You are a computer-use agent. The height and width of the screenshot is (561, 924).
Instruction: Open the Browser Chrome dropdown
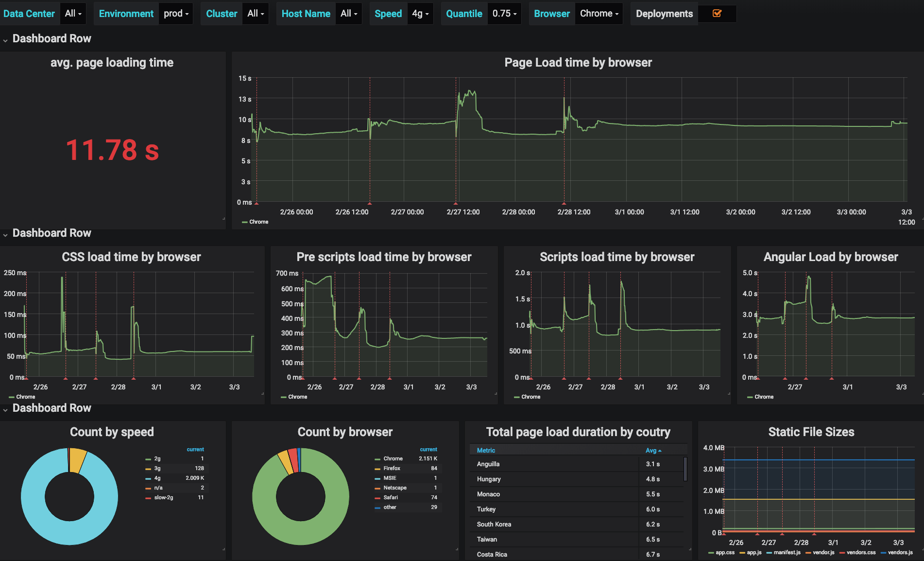click(x=599, y=14)
